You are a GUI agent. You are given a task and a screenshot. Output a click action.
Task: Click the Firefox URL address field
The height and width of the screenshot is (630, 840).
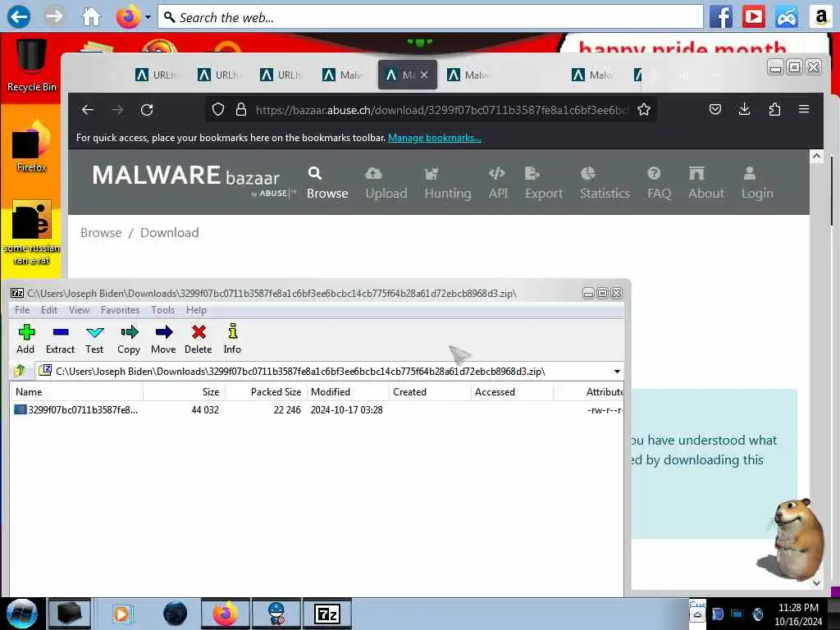click(x=441, y=110)
